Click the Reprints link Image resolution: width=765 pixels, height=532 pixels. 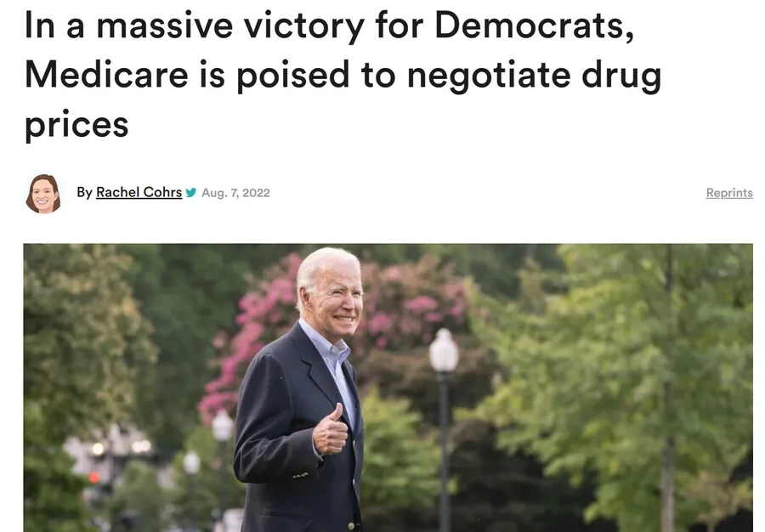pos(729,193)
